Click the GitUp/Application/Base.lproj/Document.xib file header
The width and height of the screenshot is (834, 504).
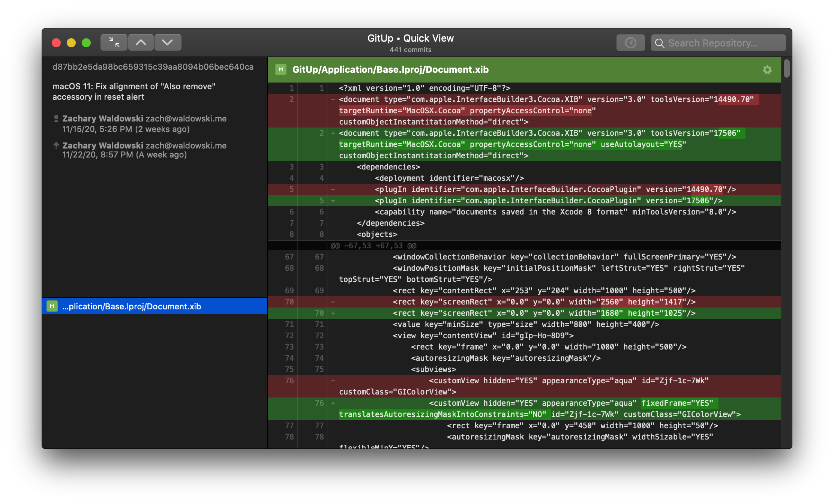[390, 70]
